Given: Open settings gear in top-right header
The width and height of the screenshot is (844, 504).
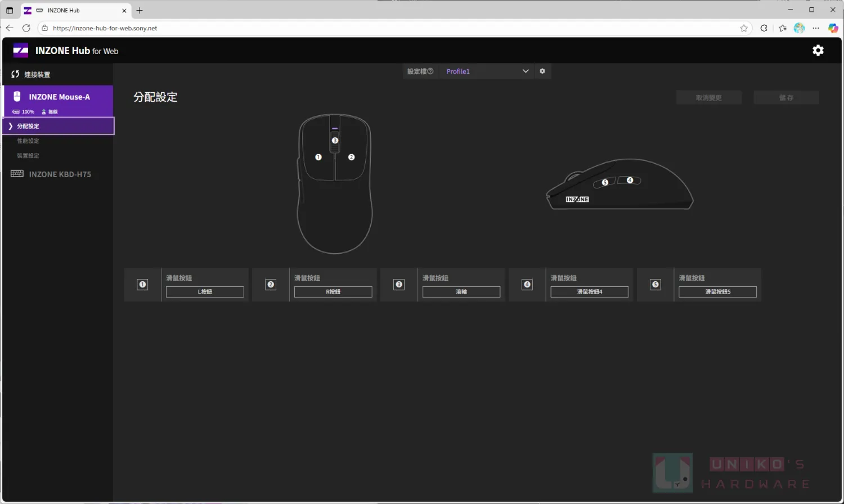Looking at the screenshot, I should tap(818, 51).
